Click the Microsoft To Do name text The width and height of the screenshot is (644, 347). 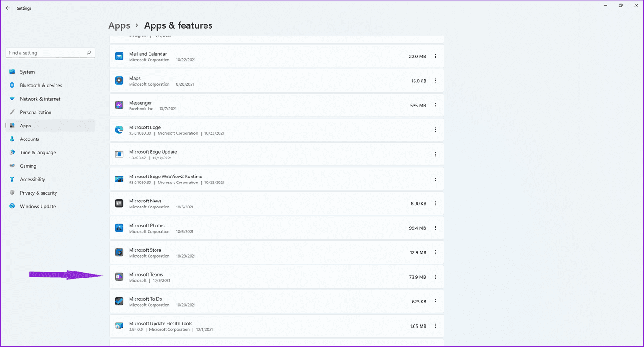(x=146, y=299)
